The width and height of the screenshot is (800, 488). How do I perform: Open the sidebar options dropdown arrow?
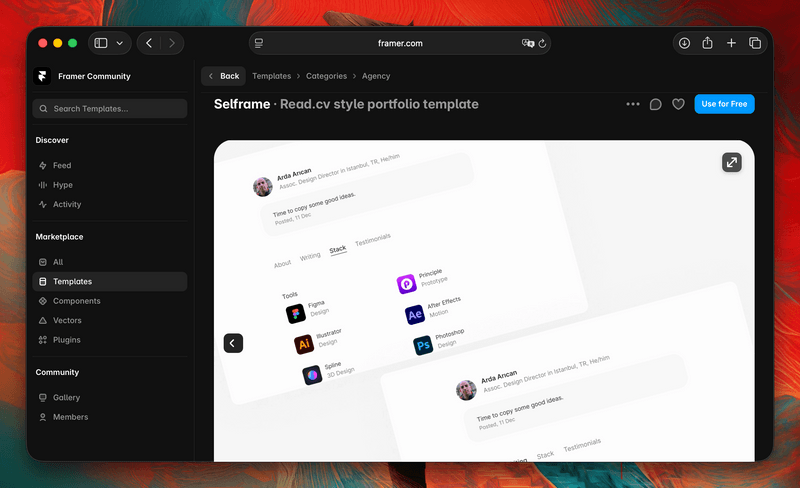point(120,43)
